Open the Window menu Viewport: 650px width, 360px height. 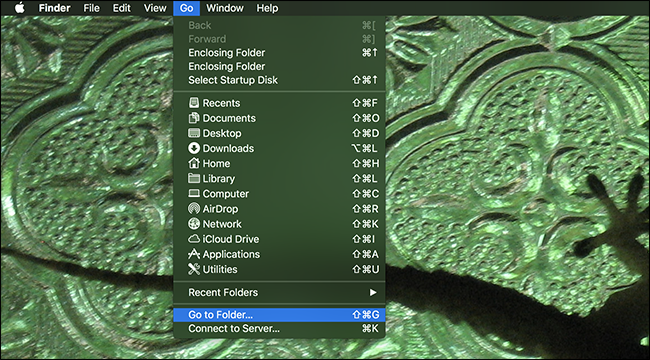225,8
